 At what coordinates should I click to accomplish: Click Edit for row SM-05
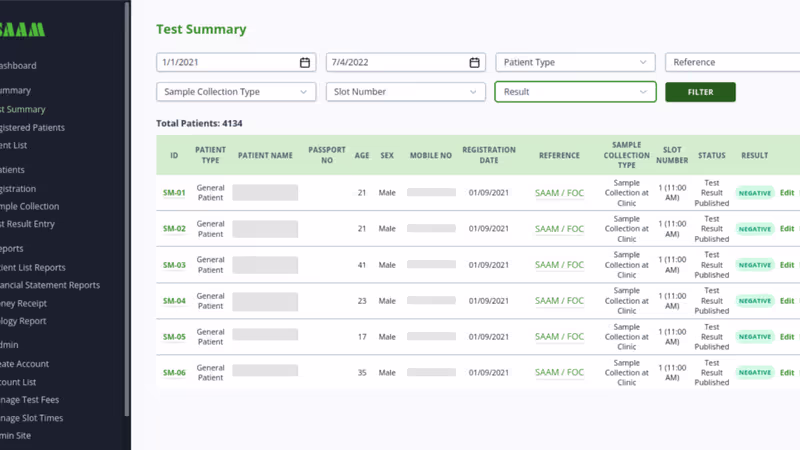coord(787,337)
